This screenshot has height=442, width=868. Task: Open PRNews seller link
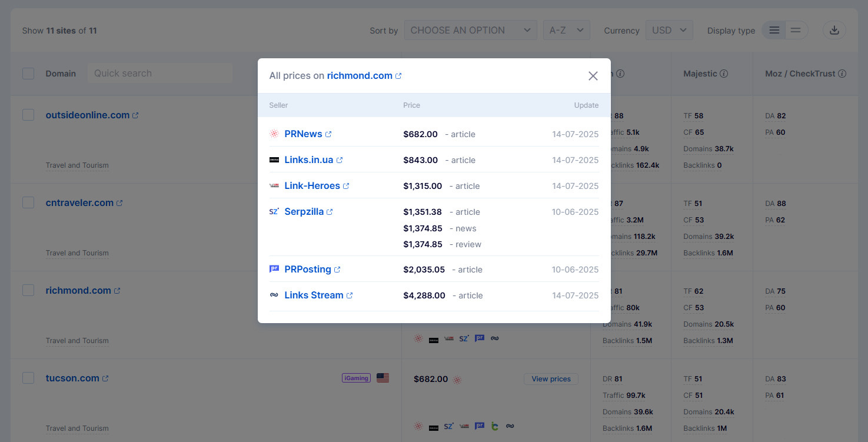pyautogui.click(x=303, y=134)
